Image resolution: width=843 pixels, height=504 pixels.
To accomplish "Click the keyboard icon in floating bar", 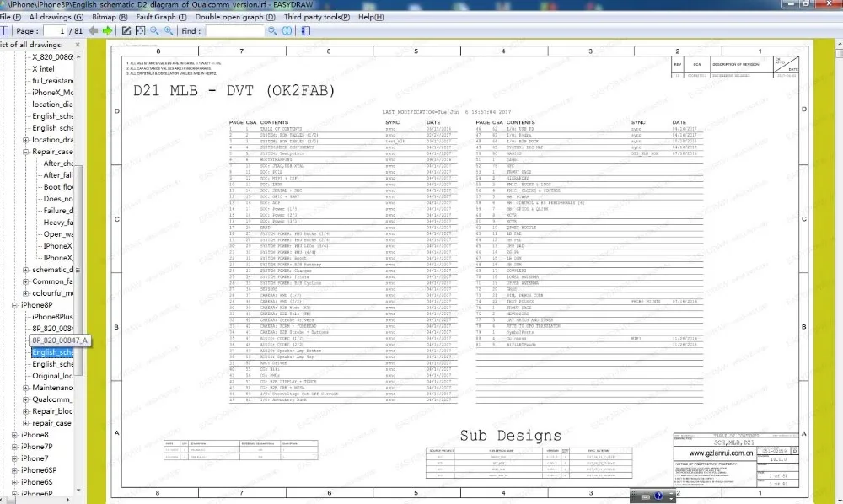I will click(x=646, y=496).
